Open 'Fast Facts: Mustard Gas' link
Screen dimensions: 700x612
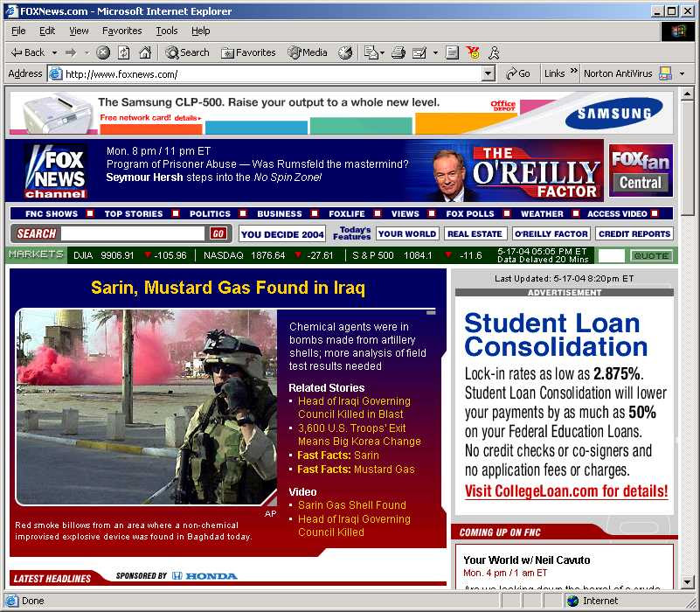[356, 469]
